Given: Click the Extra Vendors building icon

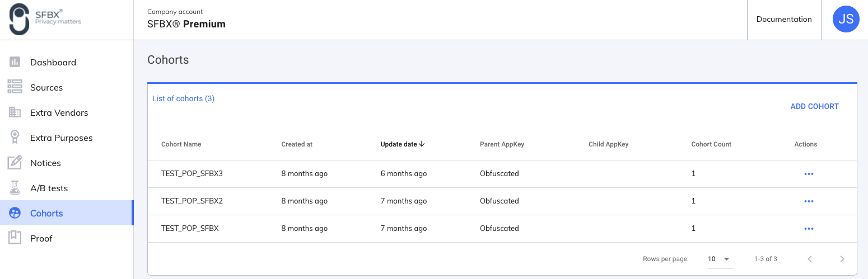Looking at the screenshot, I should [x=15, y=112].
